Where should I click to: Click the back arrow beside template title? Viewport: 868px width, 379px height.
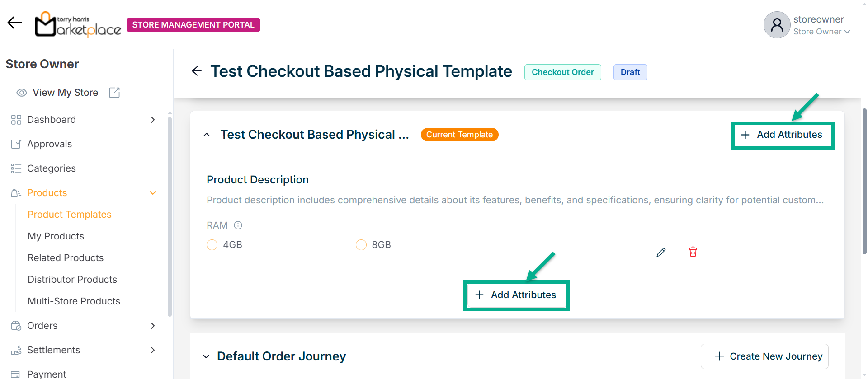pyautogui.click(x=197, y=71)
